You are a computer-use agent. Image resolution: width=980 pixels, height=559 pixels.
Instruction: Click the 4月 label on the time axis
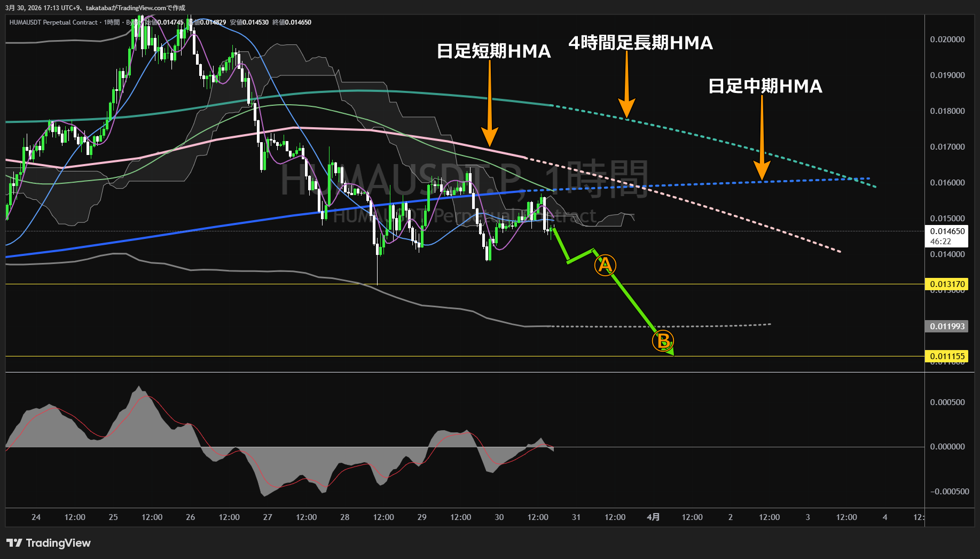pyautogui.click(x=653, y=517)
